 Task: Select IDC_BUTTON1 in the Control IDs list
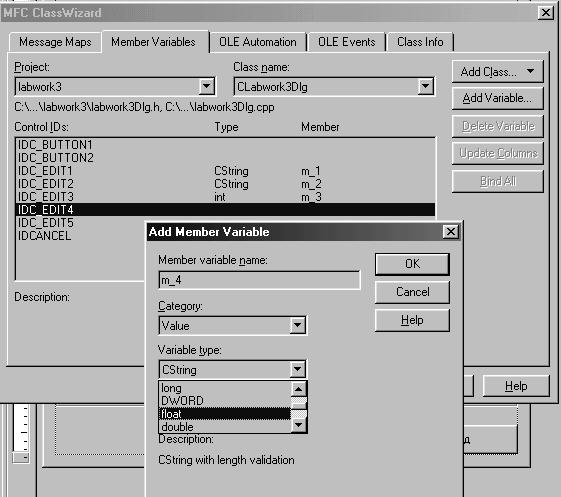[225, 145]
